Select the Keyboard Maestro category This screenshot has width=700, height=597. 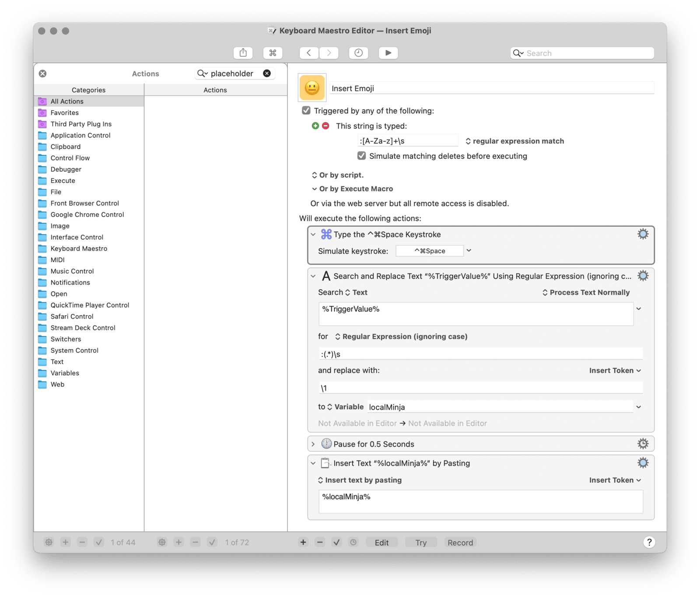(x=89, y=249)
